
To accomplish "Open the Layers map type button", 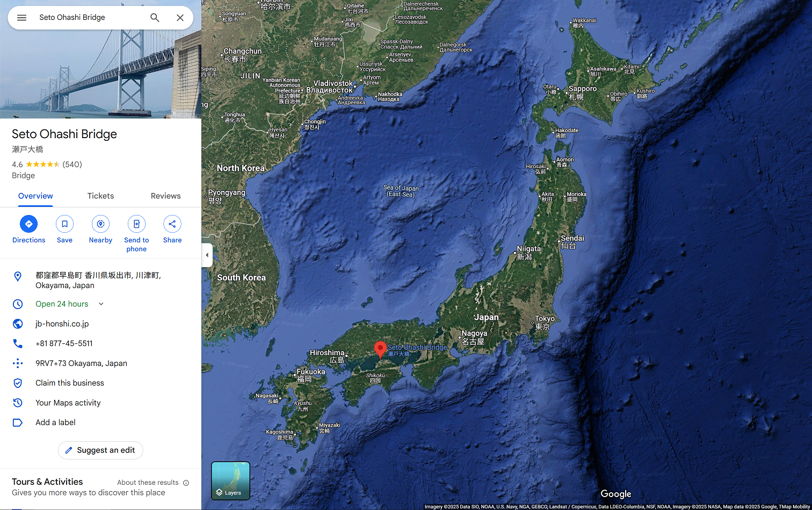I will tap(230, 481).
